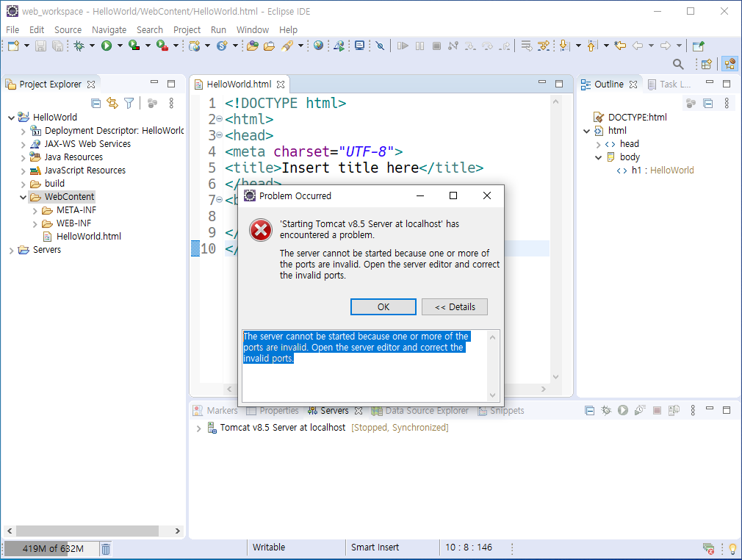
Task: Open dropdown arrow next to New icon
Action: click(26, 46)
